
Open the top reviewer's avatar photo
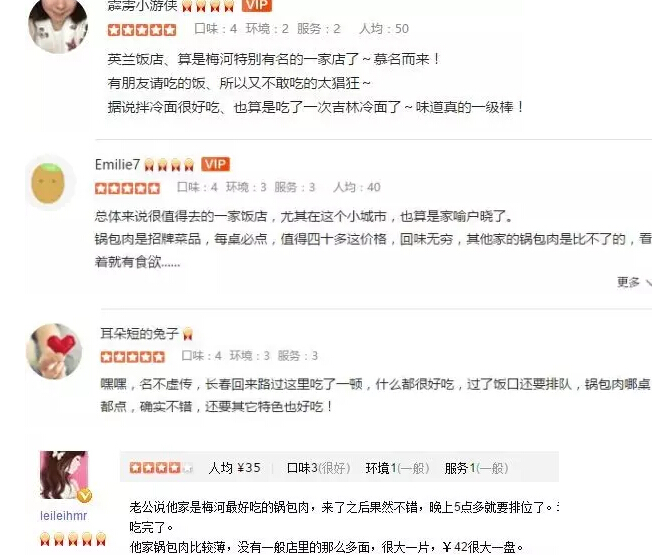pos(58,26)
